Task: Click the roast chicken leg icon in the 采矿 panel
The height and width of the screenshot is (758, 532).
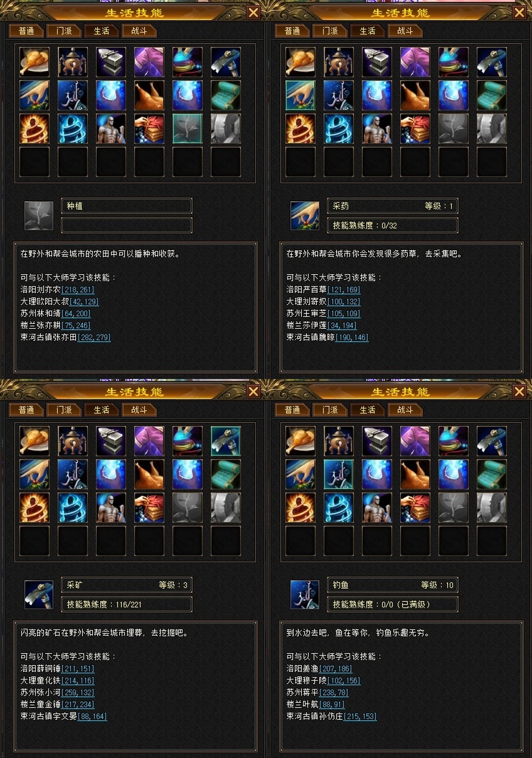Action: point(35,441)
